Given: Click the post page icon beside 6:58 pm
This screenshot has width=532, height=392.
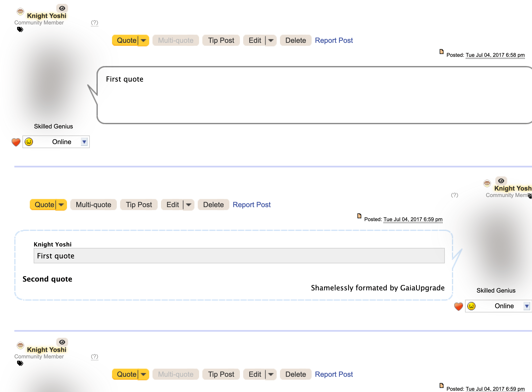Looking at the screenshot, I should (441, 52).
